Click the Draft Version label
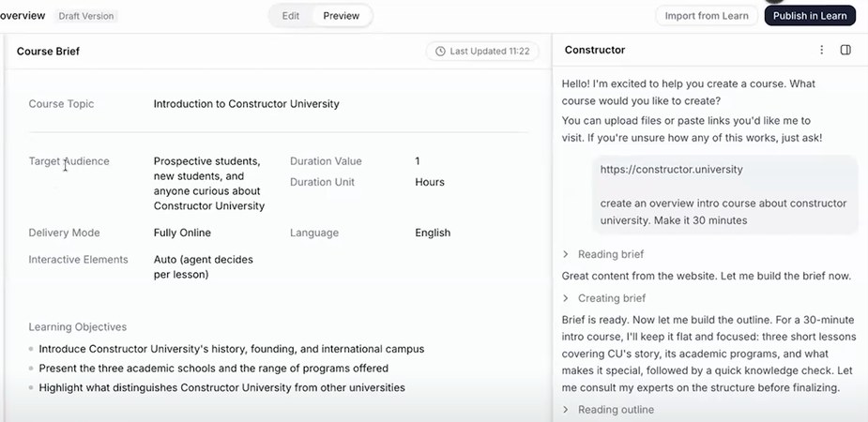 [85, 16]
